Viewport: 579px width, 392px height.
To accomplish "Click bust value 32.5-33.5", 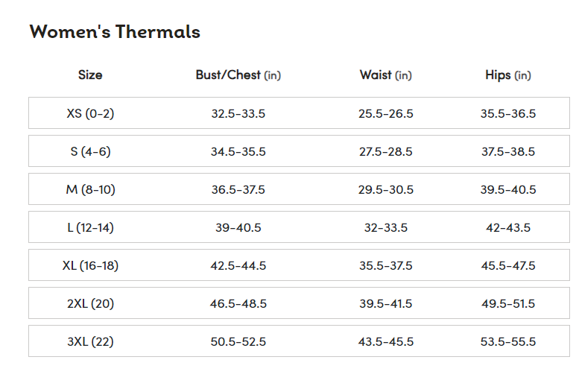I will [238, 113].
